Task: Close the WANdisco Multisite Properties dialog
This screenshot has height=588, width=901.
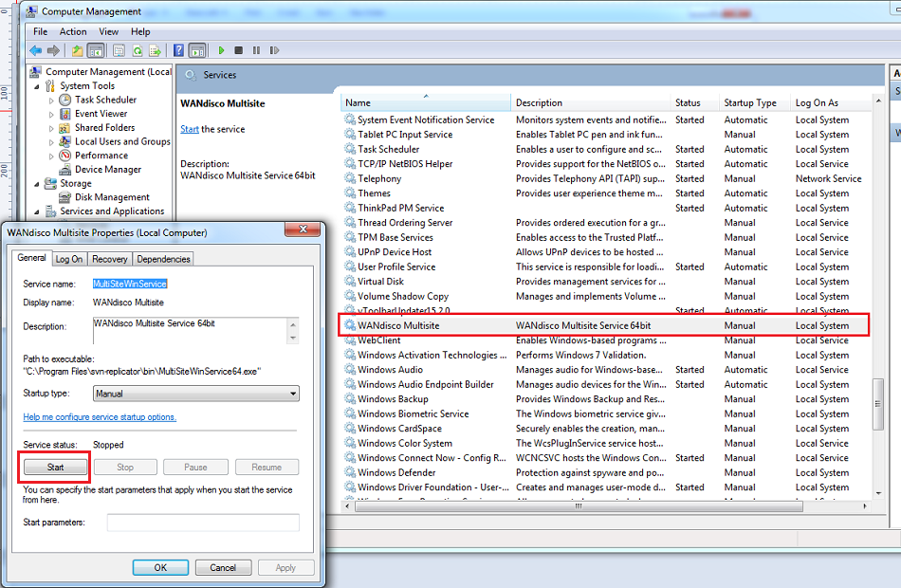Action: pyautogui.click(x=303, y=230)
